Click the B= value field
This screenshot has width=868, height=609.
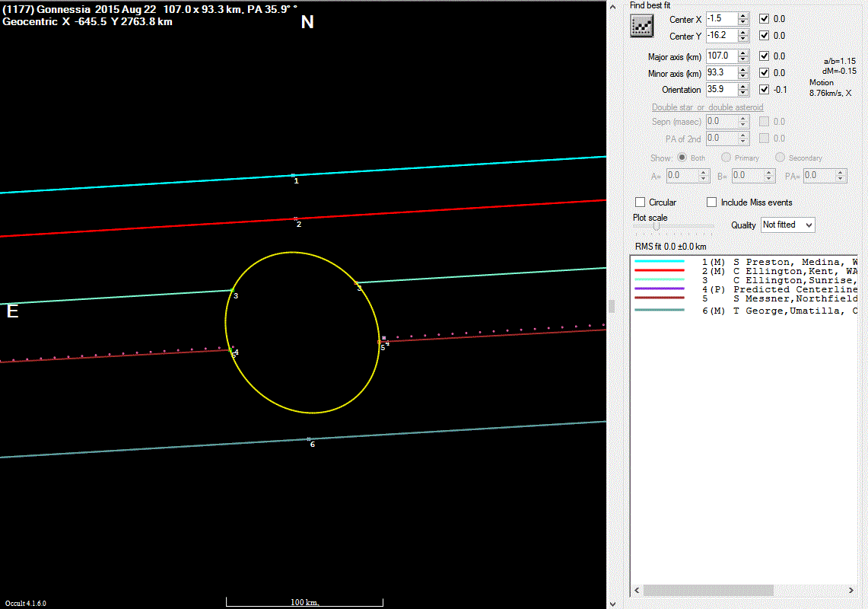point(747,176)
